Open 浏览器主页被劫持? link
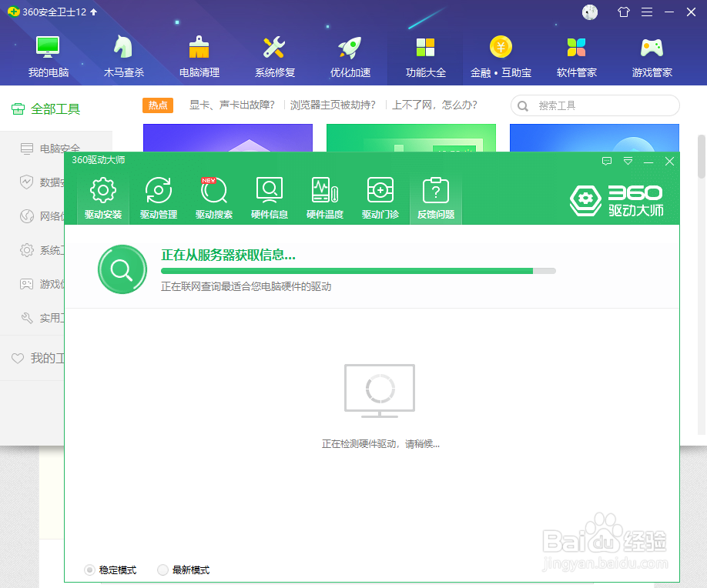The image size is (707, 588). pos(333,105)
